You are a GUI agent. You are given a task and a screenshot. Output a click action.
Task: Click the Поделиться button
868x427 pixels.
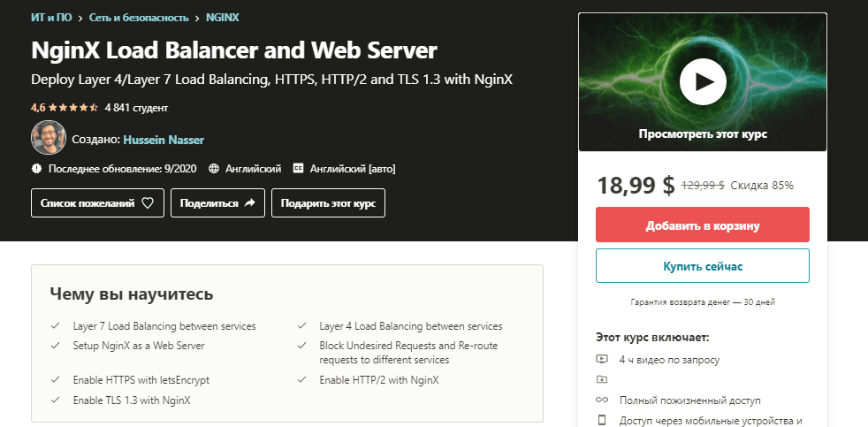pos(217,202)
